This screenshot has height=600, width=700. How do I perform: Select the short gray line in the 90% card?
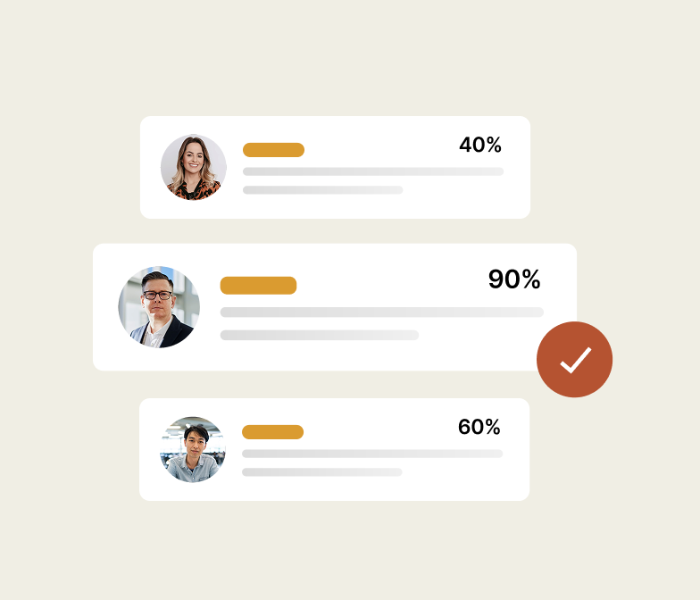[319, 335]
